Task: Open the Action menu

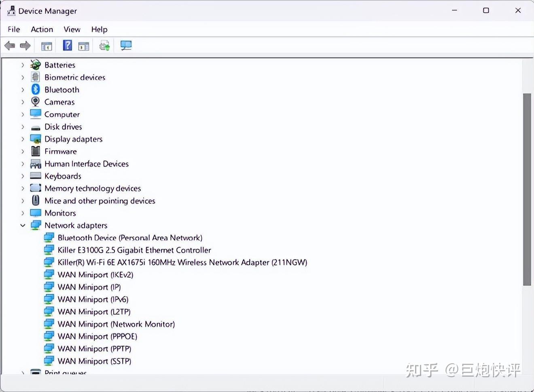Action: (x=42, y=29)
